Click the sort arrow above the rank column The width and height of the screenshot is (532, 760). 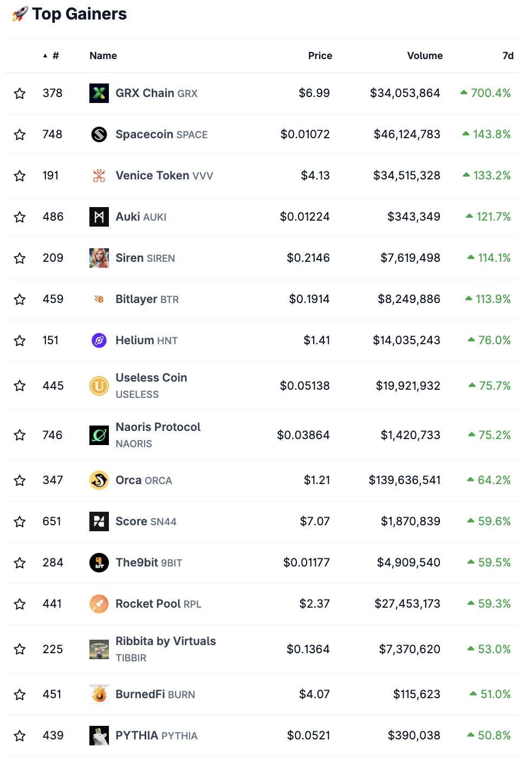(x=44, y=55)
